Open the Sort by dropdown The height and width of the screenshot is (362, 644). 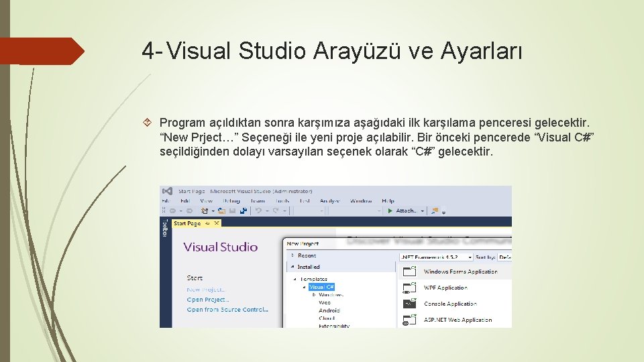point(504,257)
